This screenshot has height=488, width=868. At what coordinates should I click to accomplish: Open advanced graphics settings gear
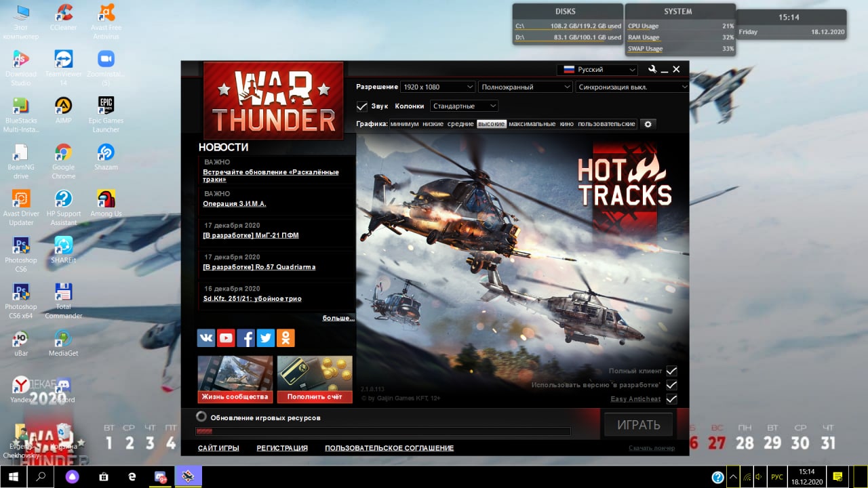[x=648, y=124]
